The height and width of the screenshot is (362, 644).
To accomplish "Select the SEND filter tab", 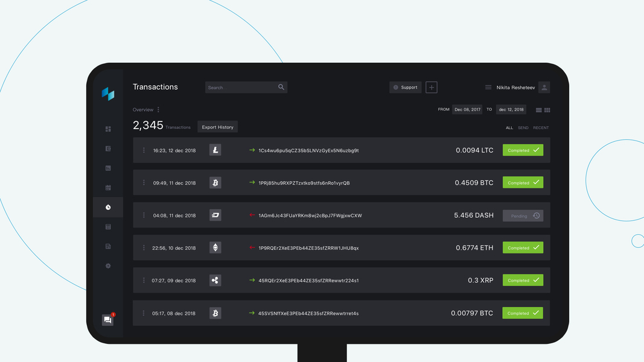I will tap(523, 128).
